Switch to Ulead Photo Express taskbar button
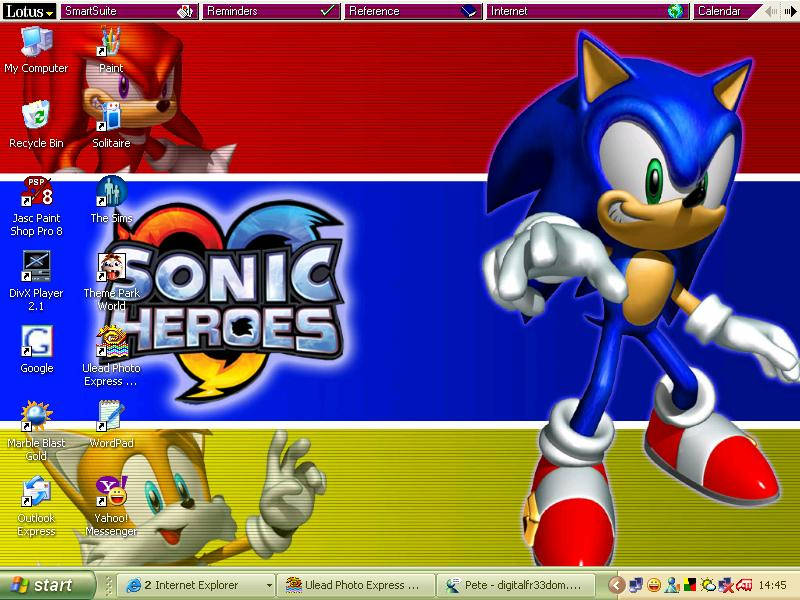The height and width of the screenshot is (600, 800). (x=356, y=585)
